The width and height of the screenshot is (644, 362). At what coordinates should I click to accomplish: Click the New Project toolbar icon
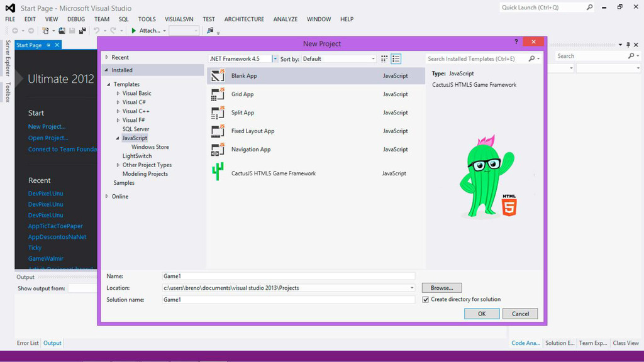tap(45, 31)
